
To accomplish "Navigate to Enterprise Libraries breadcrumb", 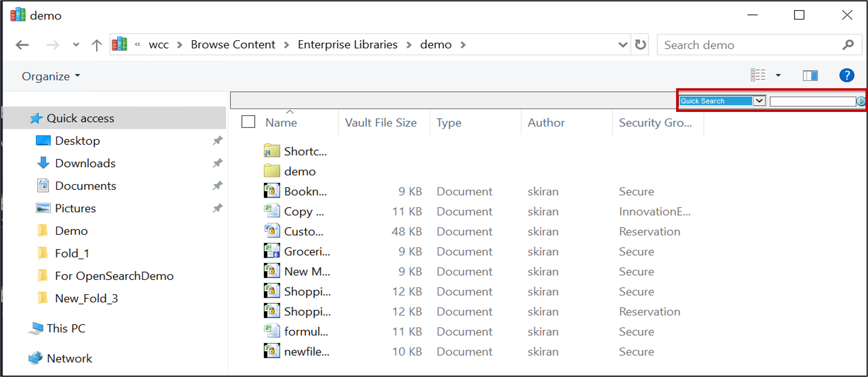I will pos(347,45).
